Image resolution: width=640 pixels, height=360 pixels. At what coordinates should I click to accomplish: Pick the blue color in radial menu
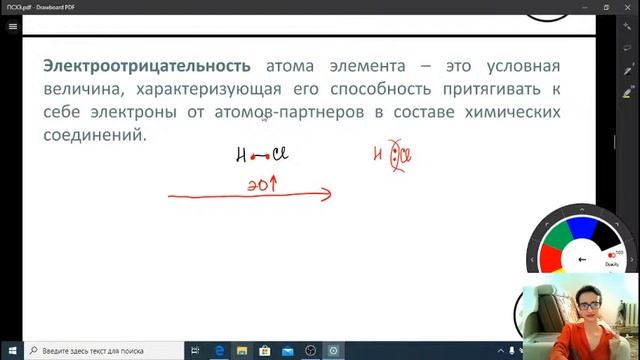[x=582, y=227]
